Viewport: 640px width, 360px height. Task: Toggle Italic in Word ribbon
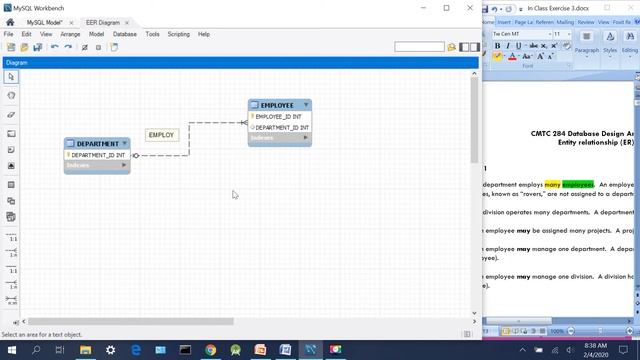[x=508, y=46]
